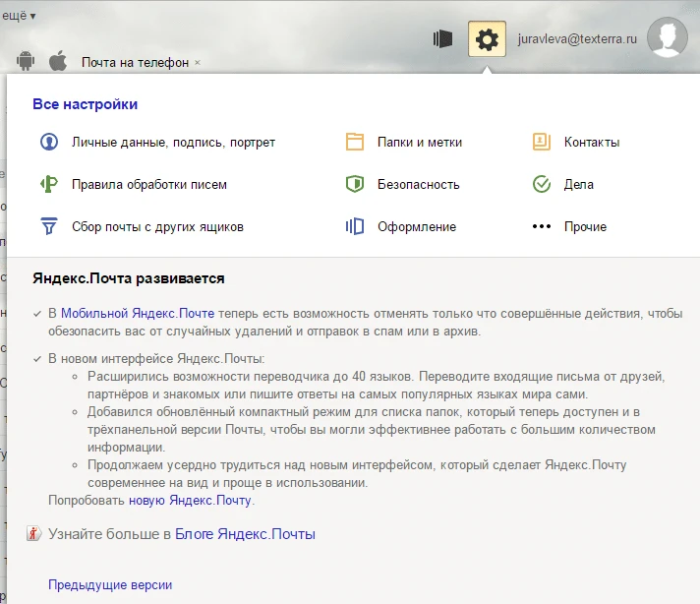Image resolution: width=700 pixels, height=604 pixels.
Task: Open the juravleva@texterra.ru account menu
Action: click(x=577, y=39)
